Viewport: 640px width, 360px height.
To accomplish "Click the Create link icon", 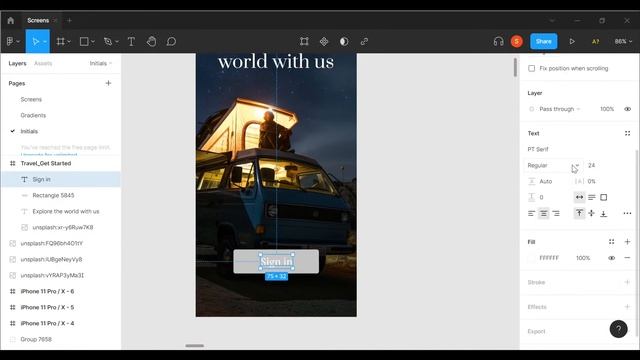I will tap(364, 41).
